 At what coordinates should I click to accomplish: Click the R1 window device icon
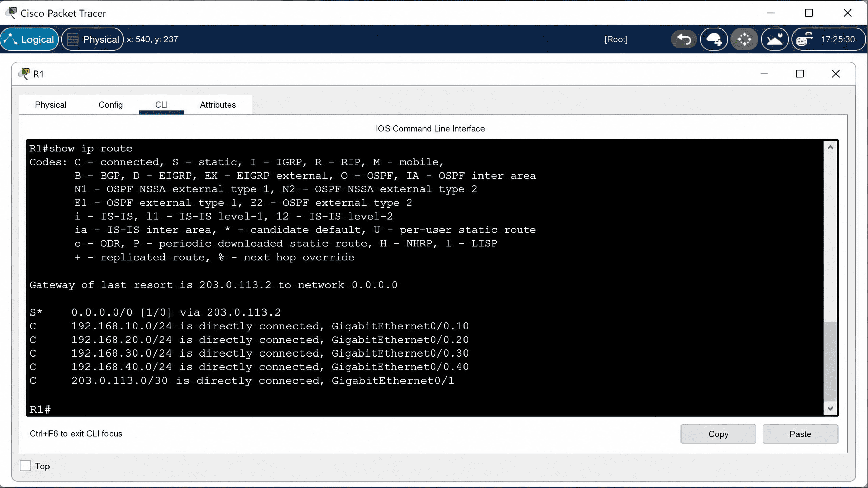click(24, 74)
